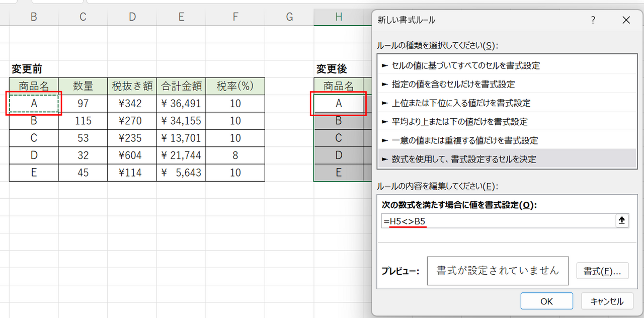Click cell containing A under 変更前 商品名
This screenshot has width=644, height=318.
tap(34, 104)
